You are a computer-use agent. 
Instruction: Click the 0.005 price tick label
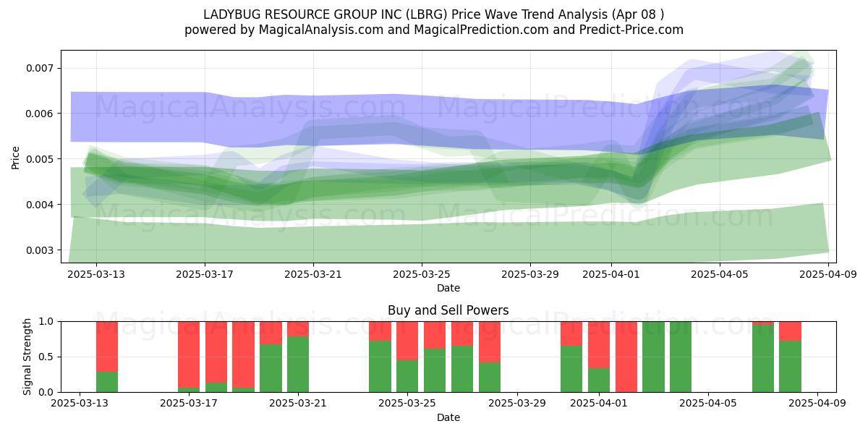pyautogui.click(x=41, y=159)
